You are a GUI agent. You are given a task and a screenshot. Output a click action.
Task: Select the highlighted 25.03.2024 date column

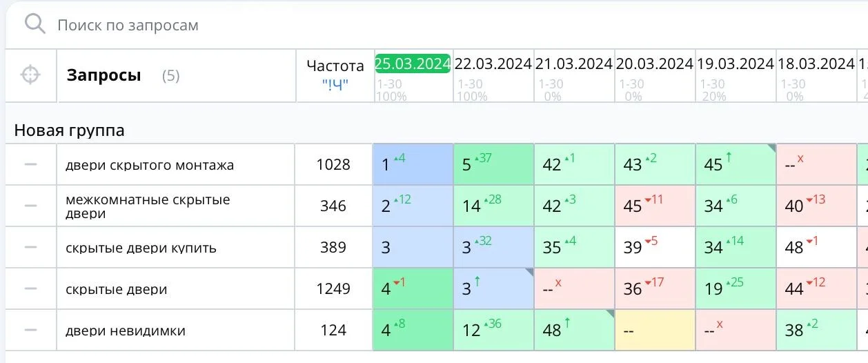[x=413, y=63]
